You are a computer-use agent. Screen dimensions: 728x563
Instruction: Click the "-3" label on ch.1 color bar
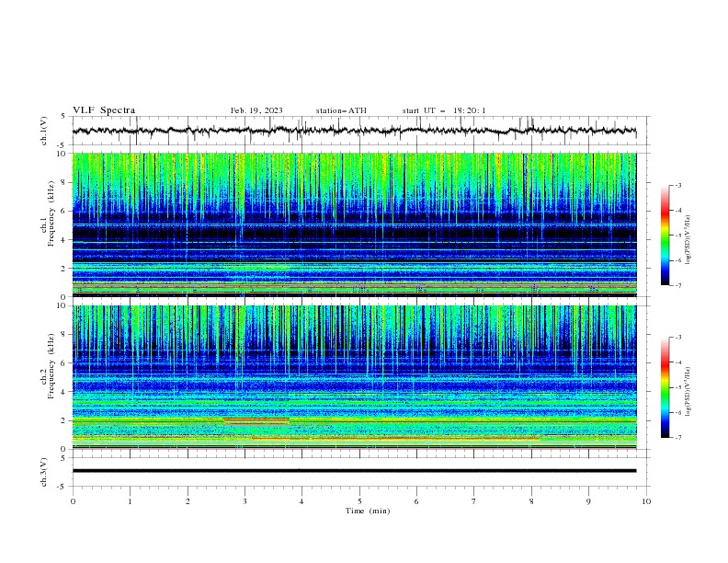677,186
